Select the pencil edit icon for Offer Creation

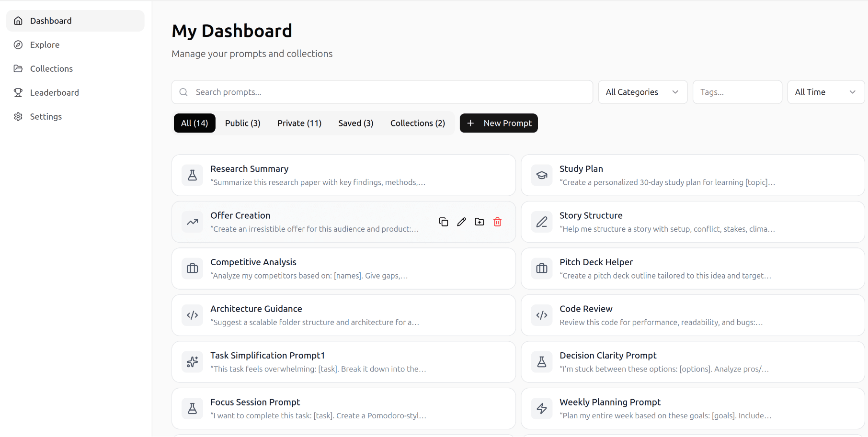pyautogui.click(x=461, y=222)
